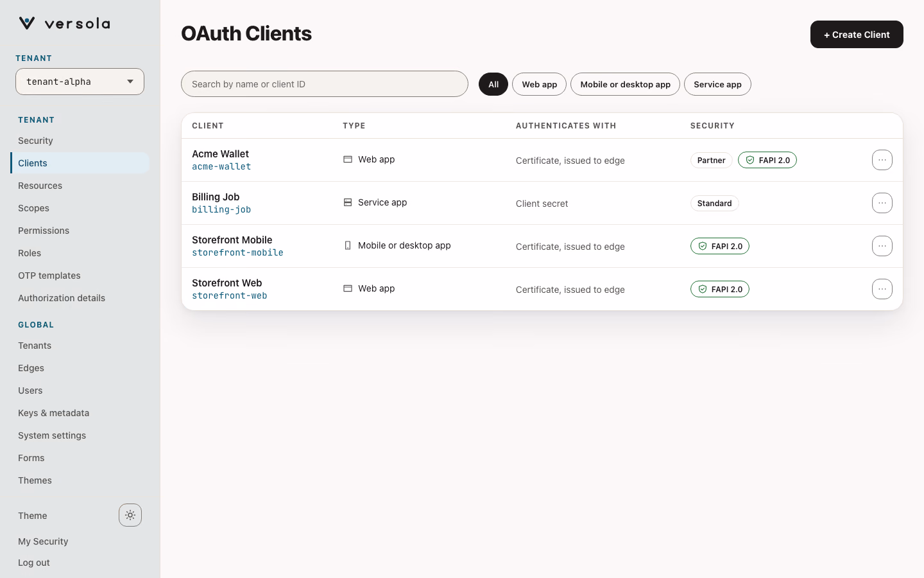Navigate to Tenants under Global

click(80, 346)
